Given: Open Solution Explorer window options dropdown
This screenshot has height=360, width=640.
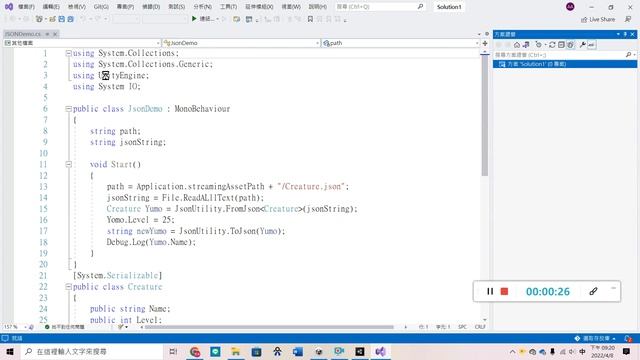Looking at the screenshot, I should (x=618, y=34).
